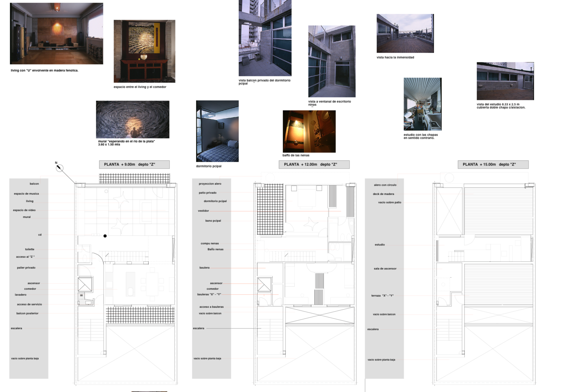Open the dormitorio pcipal bedroom photo

[x=217, y=131]
